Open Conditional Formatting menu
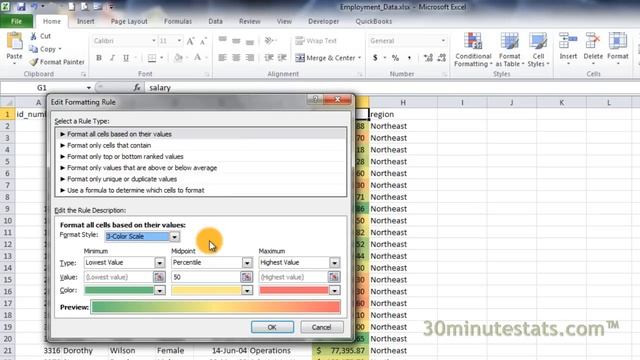Image resolution: width=640 pixels, height=360 pixels. 473,50
